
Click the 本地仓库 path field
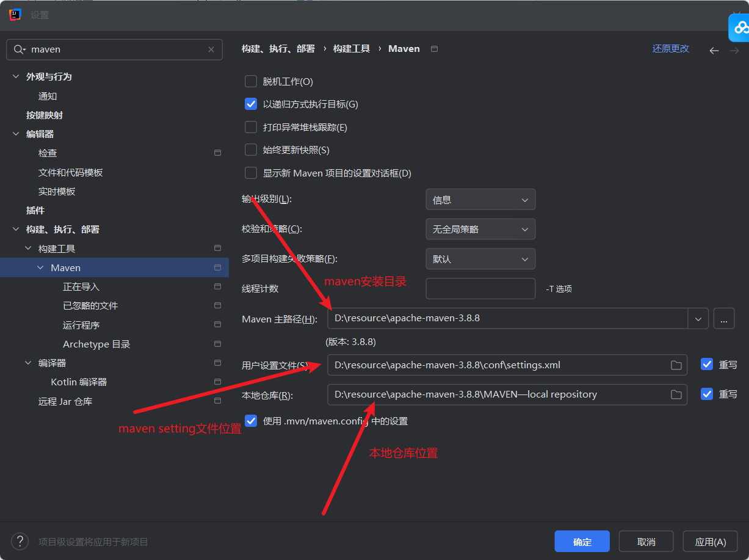pyautogui.click(x=507, y=395)
